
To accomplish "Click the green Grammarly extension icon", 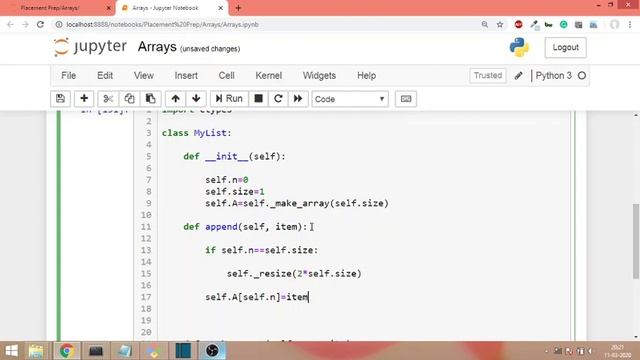I will tap(564, 24).
